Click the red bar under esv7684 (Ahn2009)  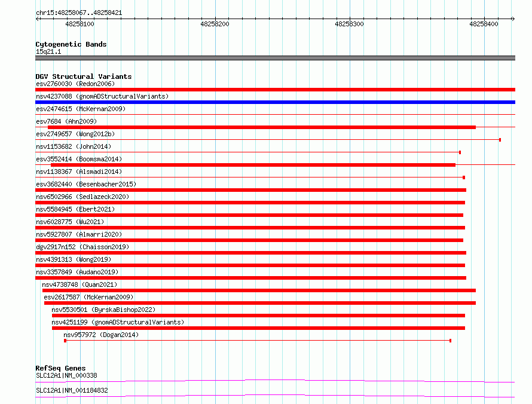(x=262, y=127)
